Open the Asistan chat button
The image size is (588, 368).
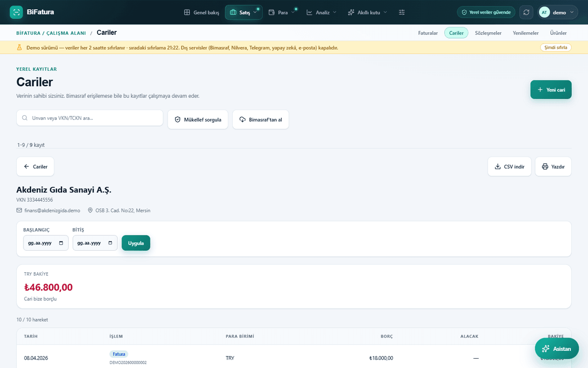click(x=557, y=348)
